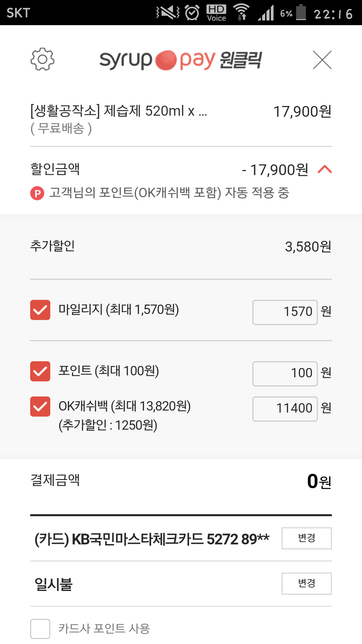Collapse the 할인금액 details chevron
The height and width of the screenshot is (644, 362).
click(x=324, y=169)
